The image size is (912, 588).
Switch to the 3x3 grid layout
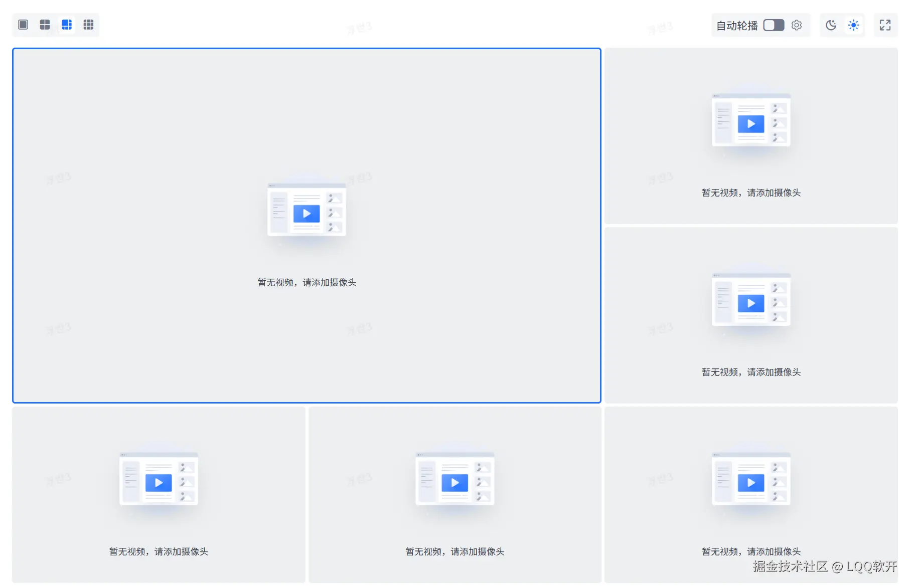coord(88,25)
